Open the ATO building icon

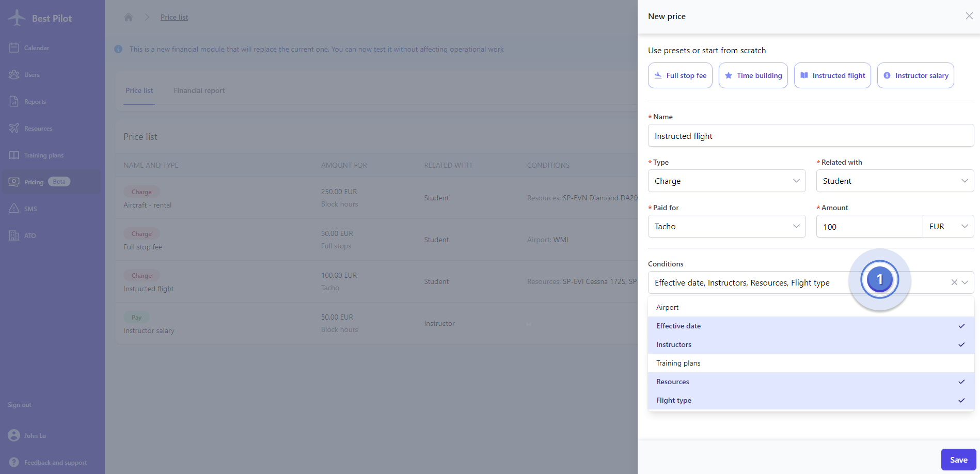click(14, 235)
